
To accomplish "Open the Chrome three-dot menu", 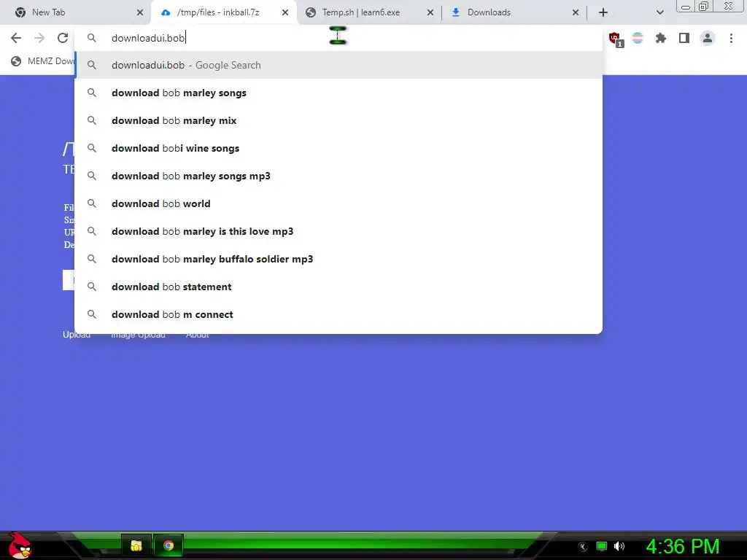I will [x=731, y=38].
